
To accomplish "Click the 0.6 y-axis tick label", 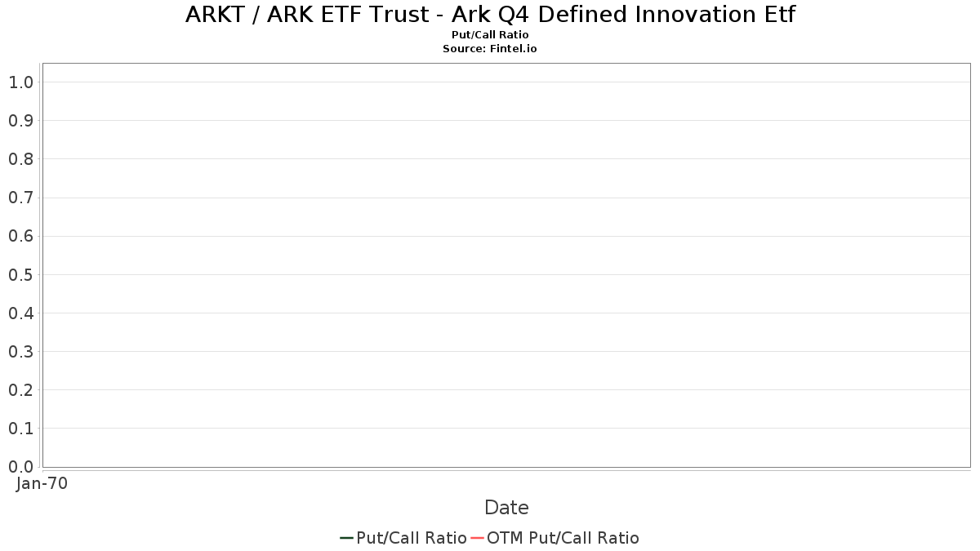I will [20, 236].
